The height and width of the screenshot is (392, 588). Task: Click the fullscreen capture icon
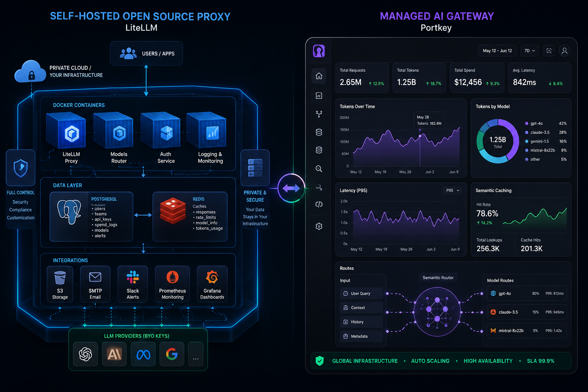click(549, 51)
